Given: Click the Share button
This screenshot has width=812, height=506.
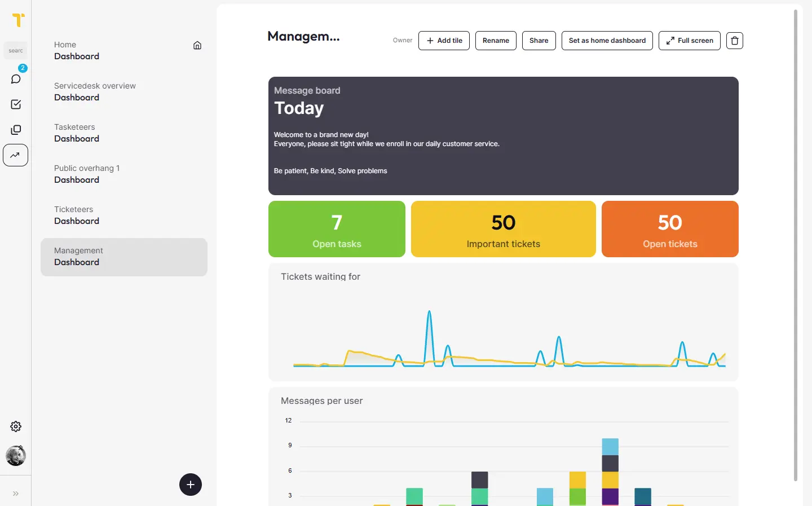Looking at the screenshot, I should pos(539,41).
